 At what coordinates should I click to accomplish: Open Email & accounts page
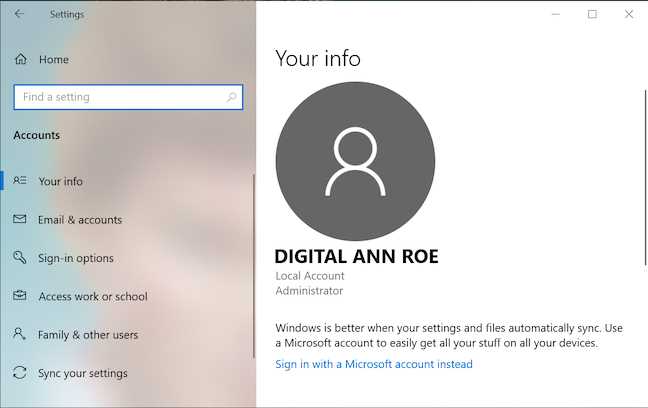[80, 220]
